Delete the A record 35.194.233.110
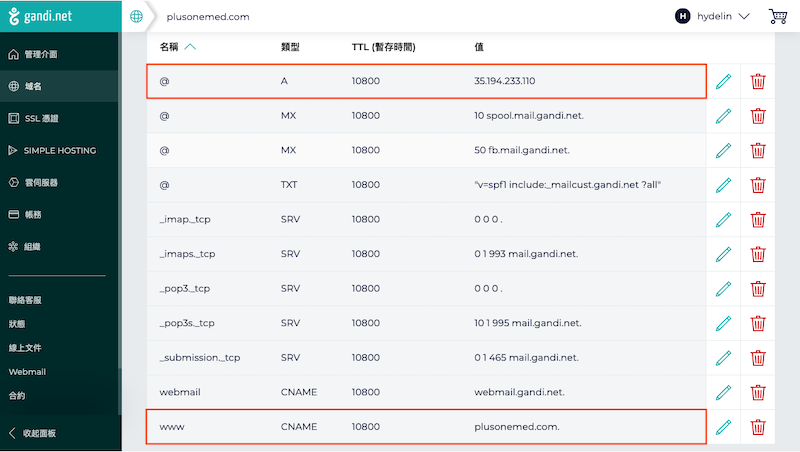The height and width of the screenshot is (452, 800). pos(758,81)
